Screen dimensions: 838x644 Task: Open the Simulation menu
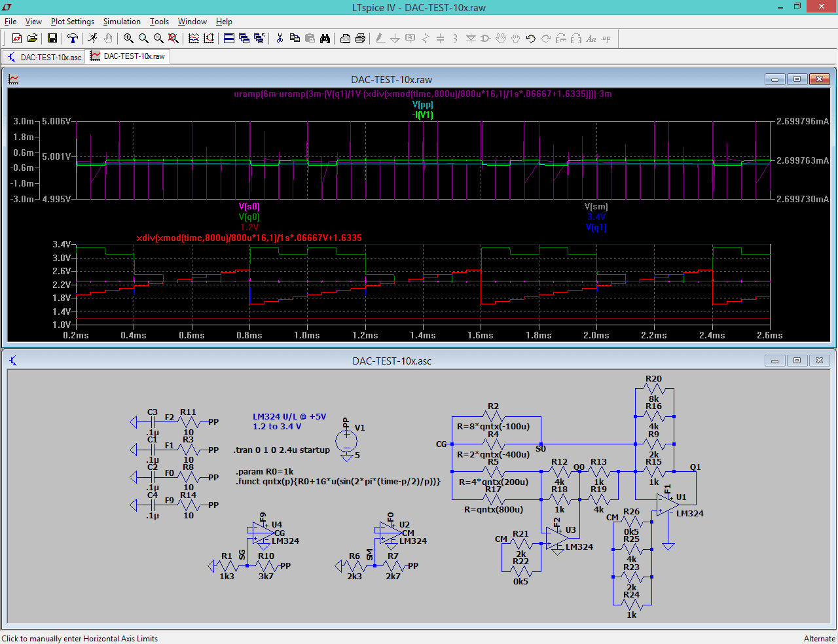point(122,22)
